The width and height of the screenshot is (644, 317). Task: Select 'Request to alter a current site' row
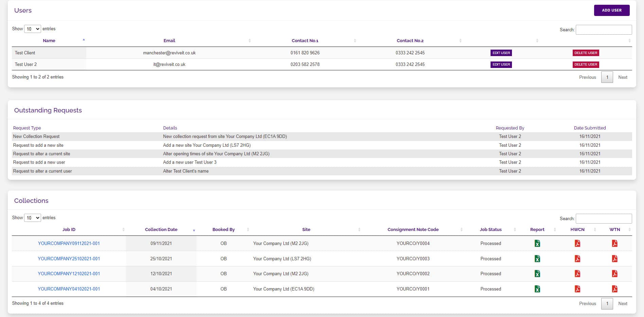(322, 154)
